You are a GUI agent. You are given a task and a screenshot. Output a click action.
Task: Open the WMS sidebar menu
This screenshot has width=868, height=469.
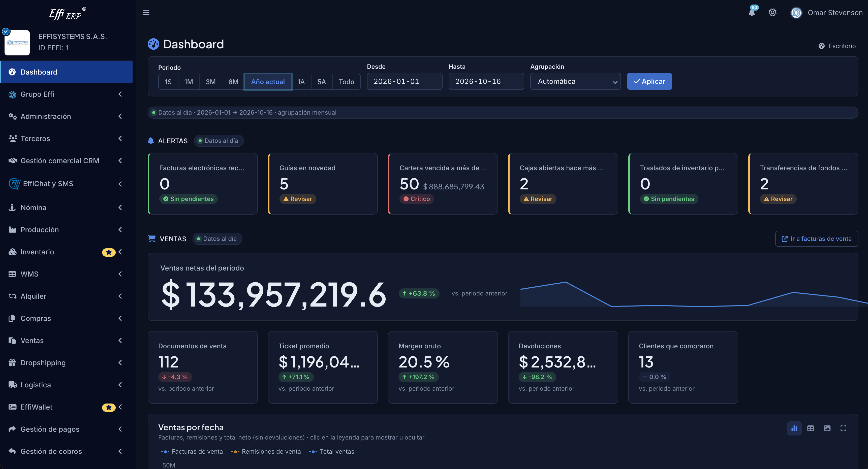pyautogui.click(x=66, y=274)
